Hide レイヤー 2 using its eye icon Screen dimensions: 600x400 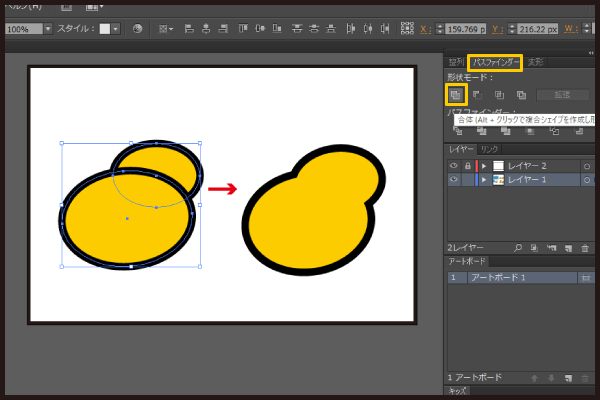click(453, 165)
